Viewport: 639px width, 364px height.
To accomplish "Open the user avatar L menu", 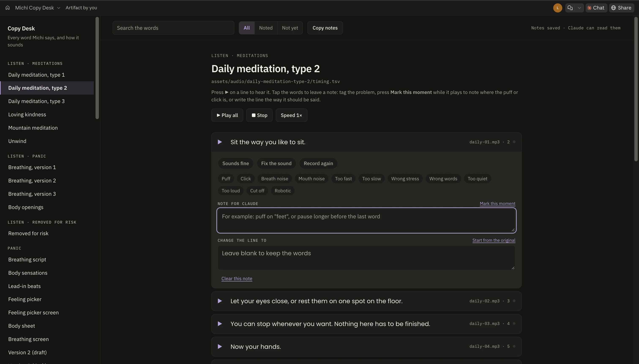I will point(557,8).
